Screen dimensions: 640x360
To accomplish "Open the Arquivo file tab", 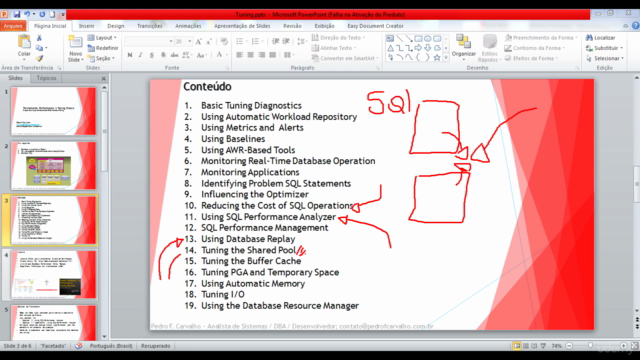I will (13, 26).
